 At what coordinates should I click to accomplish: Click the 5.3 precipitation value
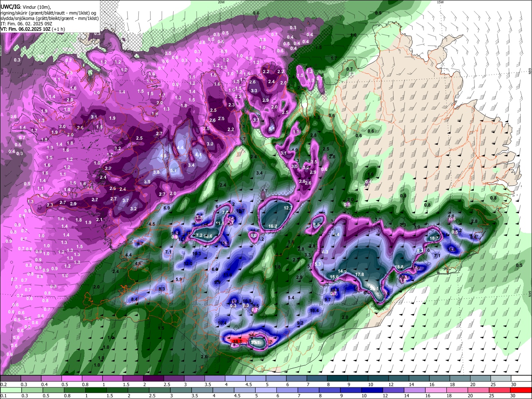[x=318, y=264]
